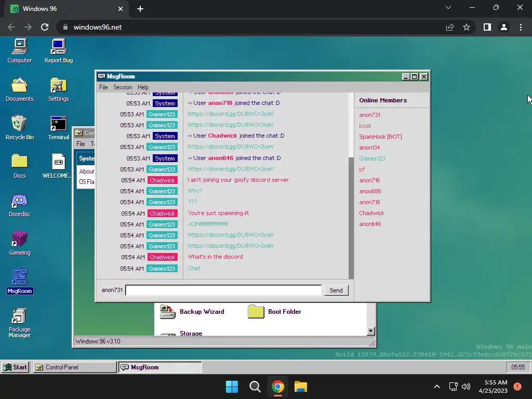
Task: Open the Chrome profile icon
Action: 504,27
